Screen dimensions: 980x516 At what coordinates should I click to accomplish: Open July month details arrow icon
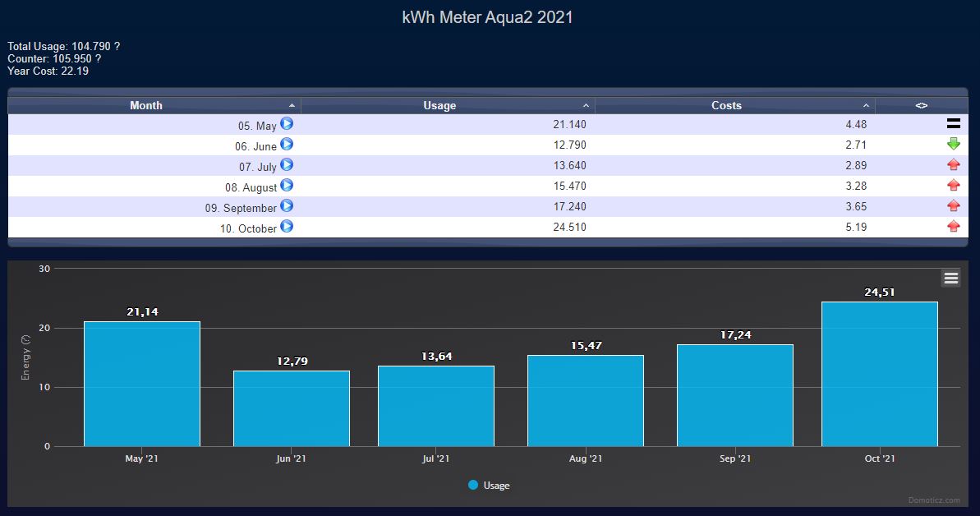tap(287, 165)
